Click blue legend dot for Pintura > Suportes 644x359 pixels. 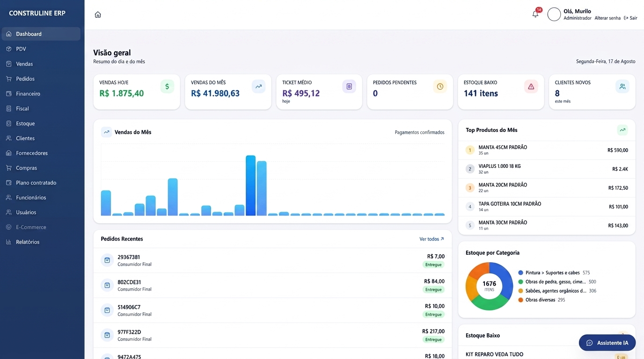point(521,273)
